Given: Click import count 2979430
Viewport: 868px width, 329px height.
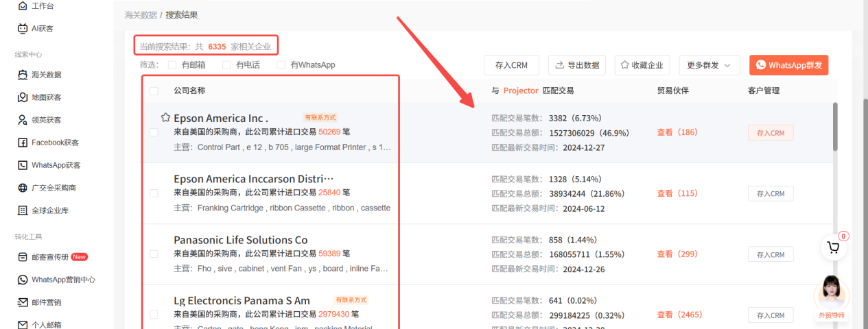Looking at the screenshot, I should point(334,314).
